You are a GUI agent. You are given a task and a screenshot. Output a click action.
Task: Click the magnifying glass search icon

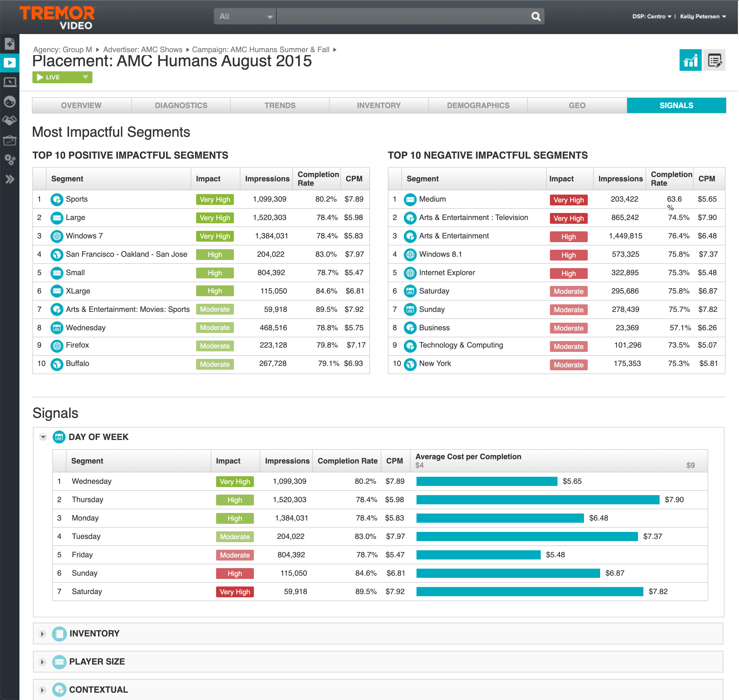(536, 16)
